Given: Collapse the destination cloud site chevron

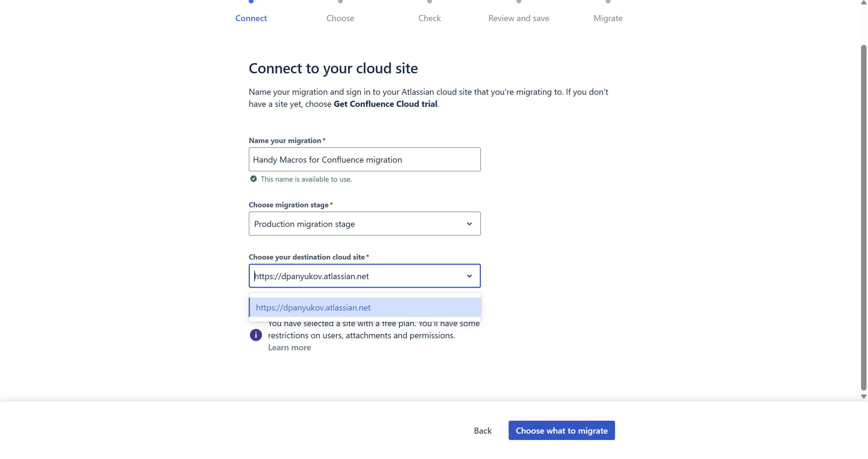Looking at the screenshot, I should coord(469,276).
